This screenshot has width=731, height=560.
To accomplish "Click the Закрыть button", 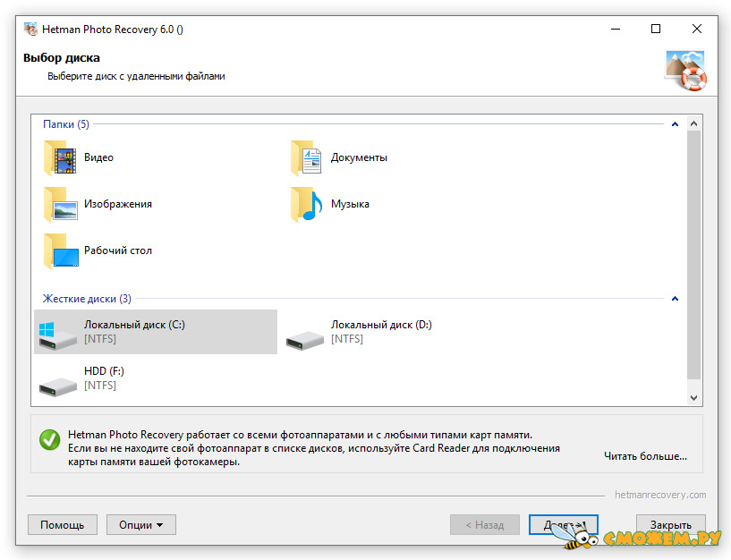I will [x=671, y=525].
